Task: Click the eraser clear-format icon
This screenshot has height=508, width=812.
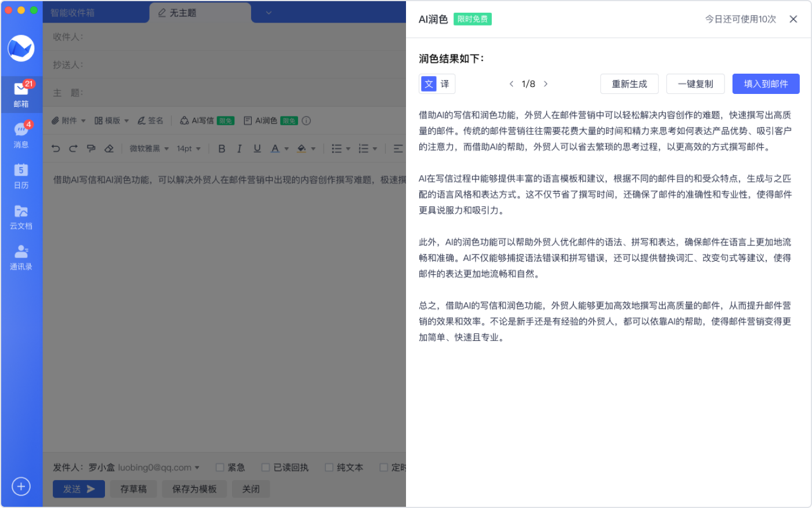Action: [109, 148]
